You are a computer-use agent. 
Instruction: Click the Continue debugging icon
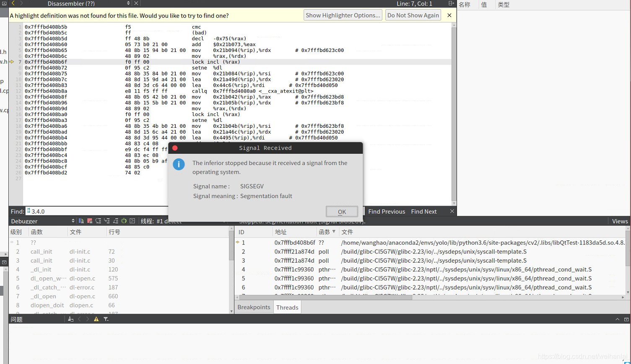81,221
